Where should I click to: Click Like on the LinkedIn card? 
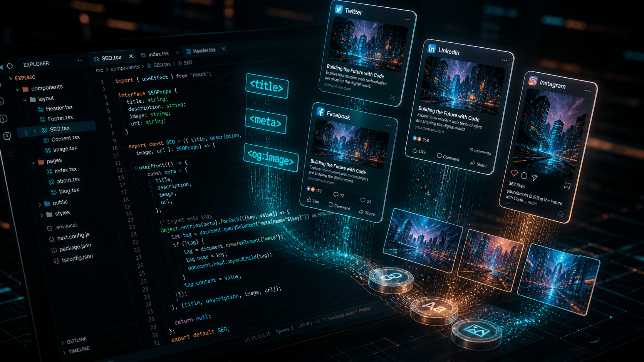pyautogui.click(x=419, y=151)
